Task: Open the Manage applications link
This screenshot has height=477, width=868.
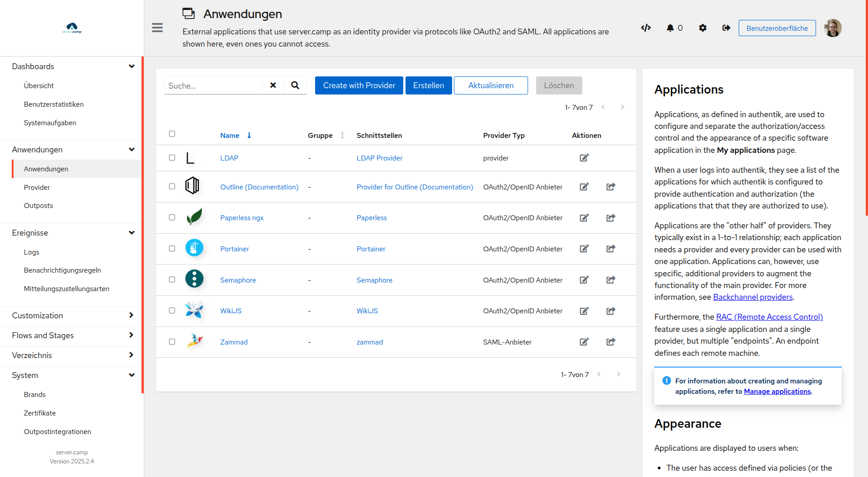Action: click(777, 392)
